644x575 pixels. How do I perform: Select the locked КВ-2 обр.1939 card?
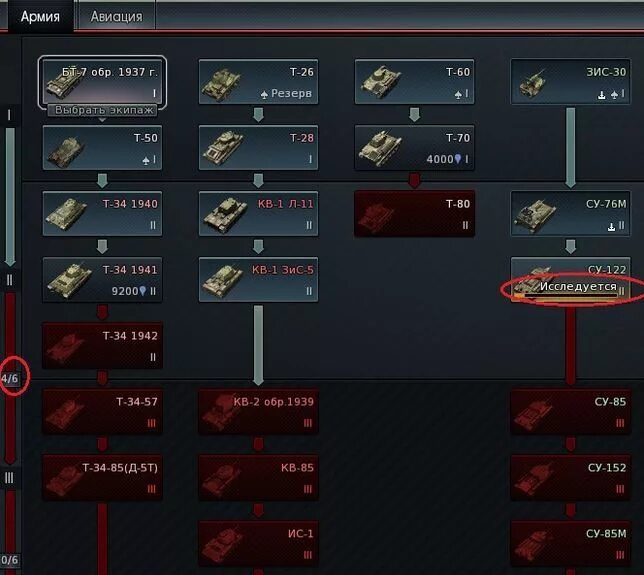(x=258, y=412)
